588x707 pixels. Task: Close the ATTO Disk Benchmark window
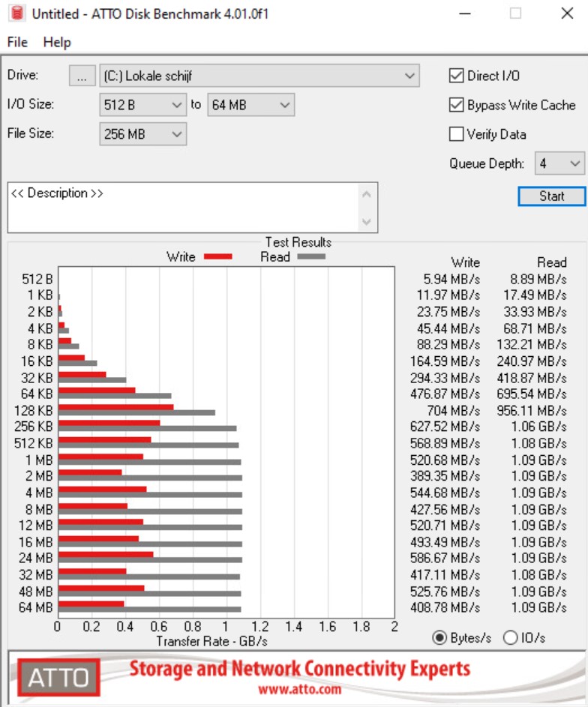point(567,13)
